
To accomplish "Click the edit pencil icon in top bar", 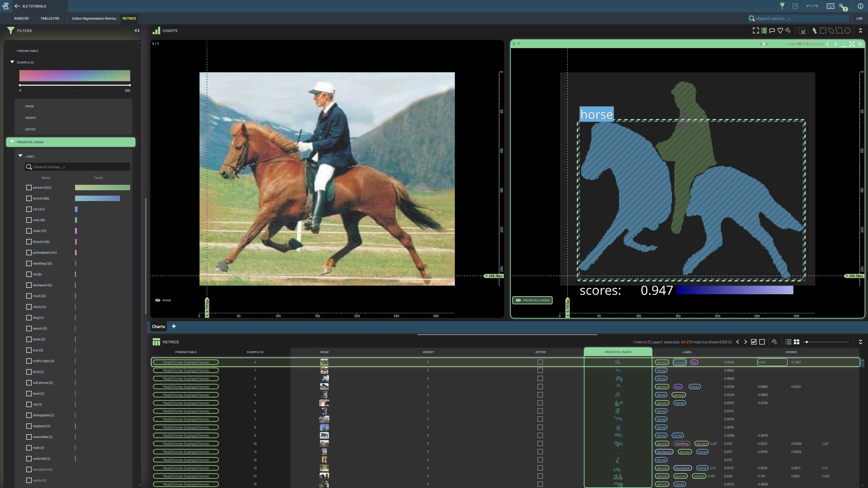I will pyautogui.click(x=795, y=6).
